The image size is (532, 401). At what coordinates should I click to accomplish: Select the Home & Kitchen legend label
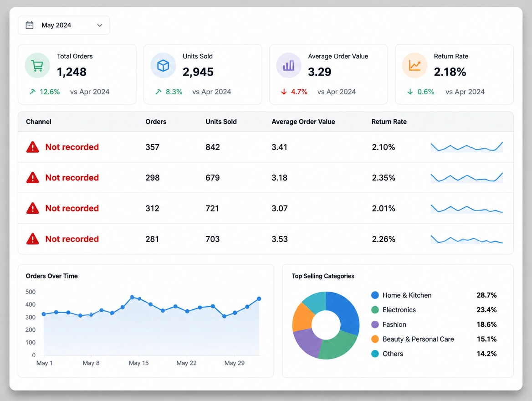coord(407,295)
